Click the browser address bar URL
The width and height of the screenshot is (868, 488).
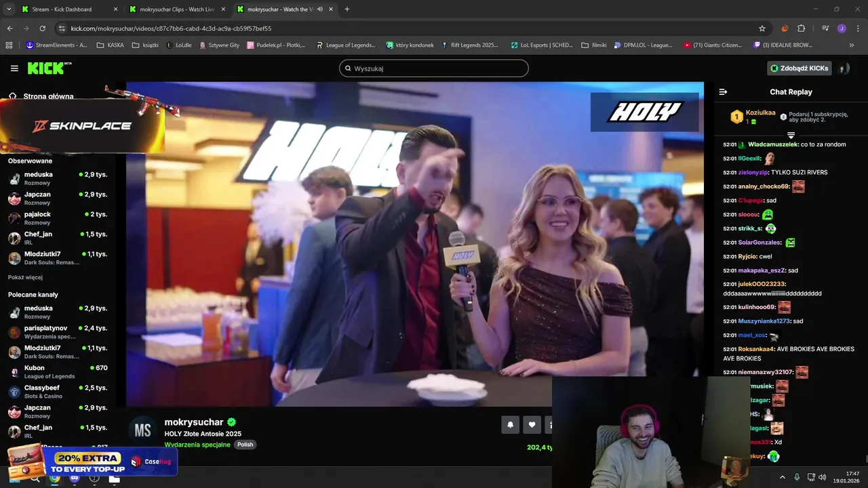171,28
